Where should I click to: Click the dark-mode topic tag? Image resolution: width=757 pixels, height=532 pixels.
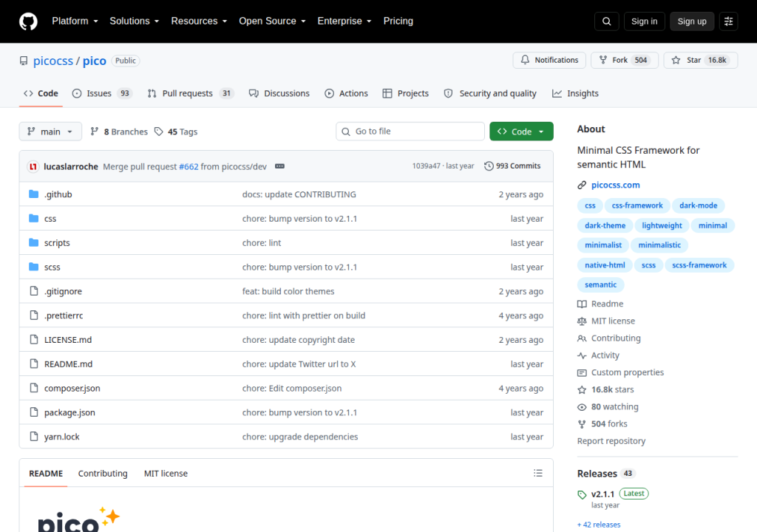(x=698, y=205)
